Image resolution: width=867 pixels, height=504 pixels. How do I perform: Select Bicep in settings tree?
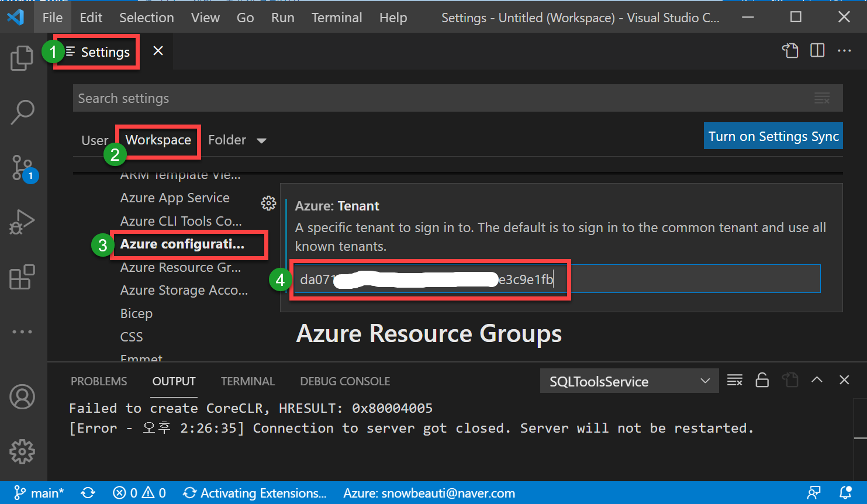136,313
